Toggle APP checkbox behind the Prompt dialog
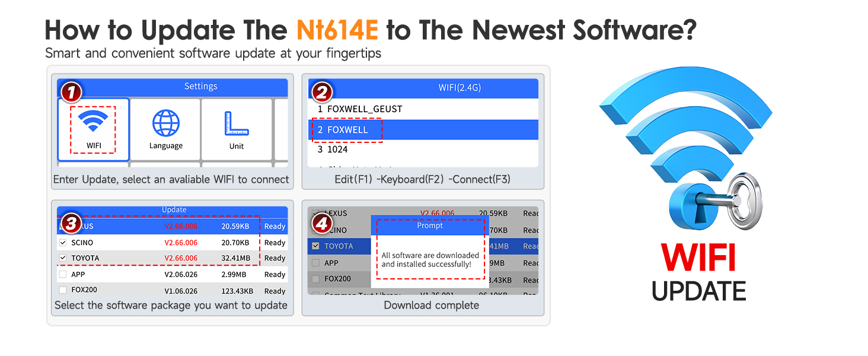 [315, 263]
